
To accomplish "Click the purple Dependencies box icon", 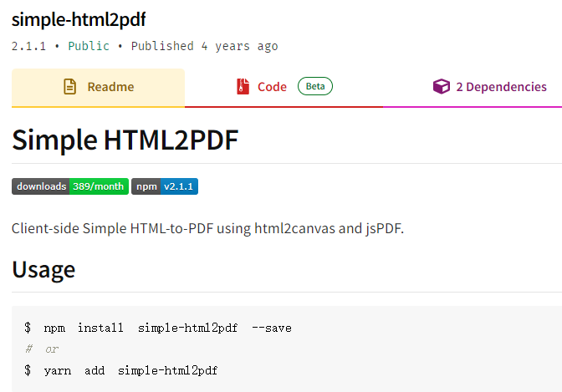I will point(442,86).
